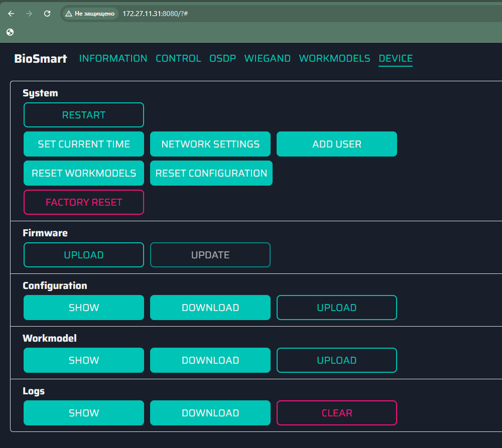Switch to the CONTROL tab
502x448 pixels.
pyautogui.click(x=178, y=58)
